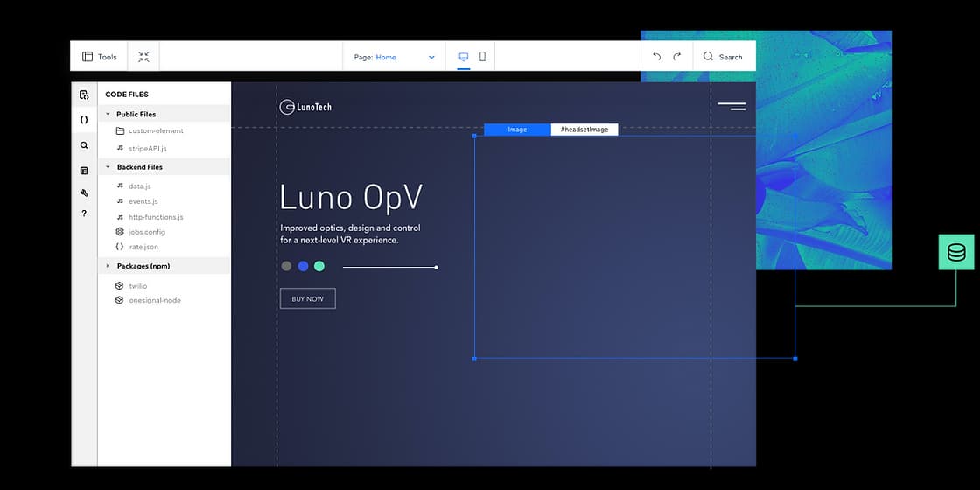Viewport: 980px width, 490px height.
Task: Open the page code icon in sidebar
Action: [84, 94]
